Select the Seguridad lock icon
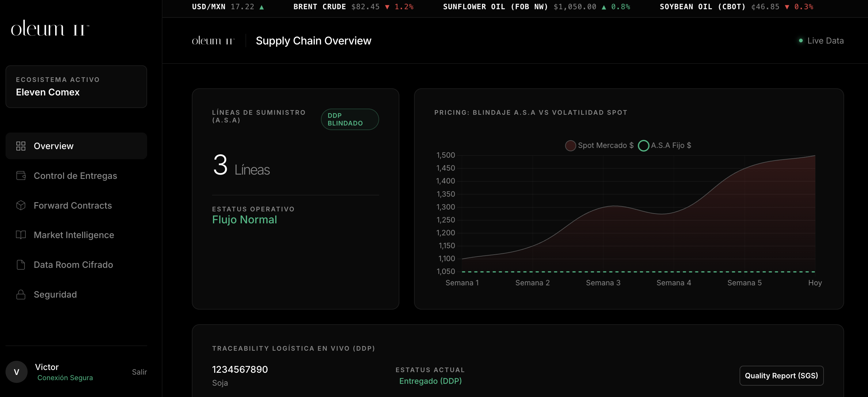Screen dimensions: 868x397 [x=21, y=295]
